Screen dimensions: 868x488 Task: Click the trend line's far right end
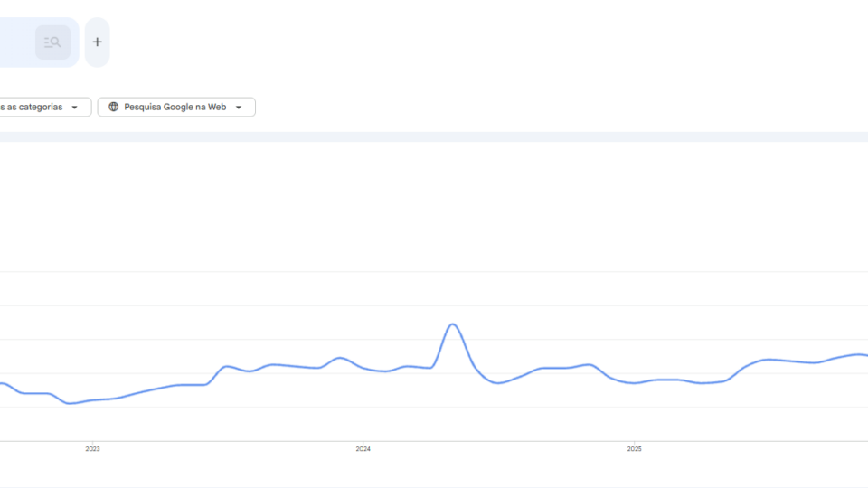[864, 355]
